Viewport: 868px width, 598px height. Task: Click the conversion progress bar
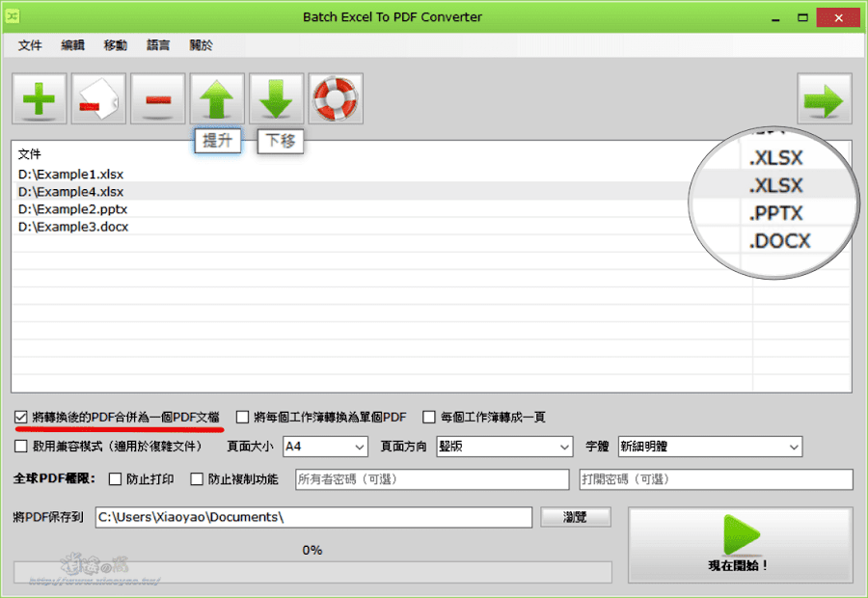(x=312, y=572)
